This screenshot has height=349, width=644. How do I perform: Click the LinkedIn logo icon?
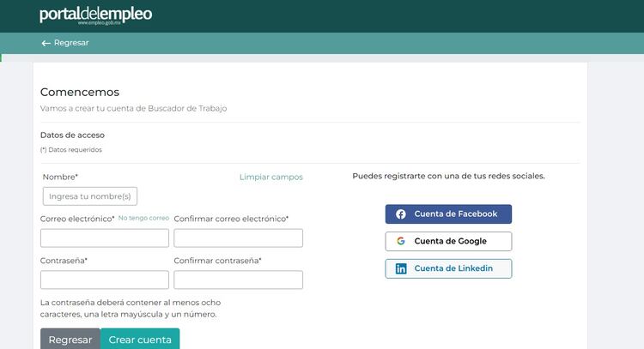(401, 269)
